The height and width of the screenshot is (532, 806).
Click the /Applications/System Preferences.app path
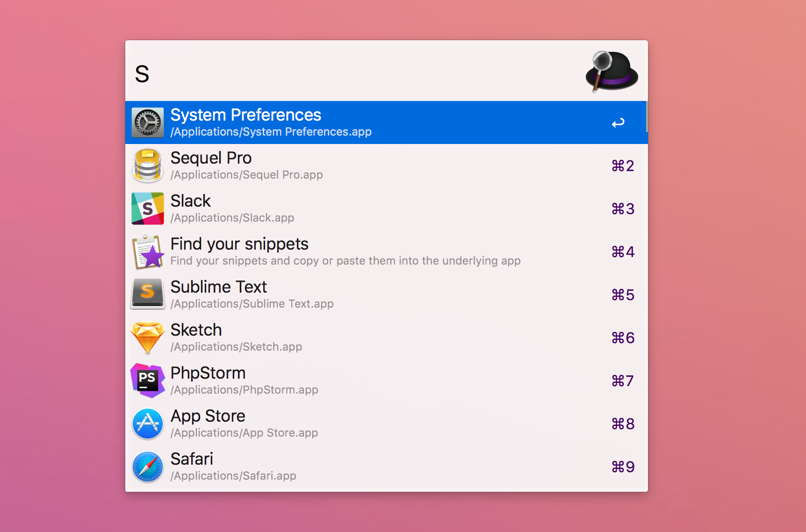pyautogui.click(x=271, y=132)
